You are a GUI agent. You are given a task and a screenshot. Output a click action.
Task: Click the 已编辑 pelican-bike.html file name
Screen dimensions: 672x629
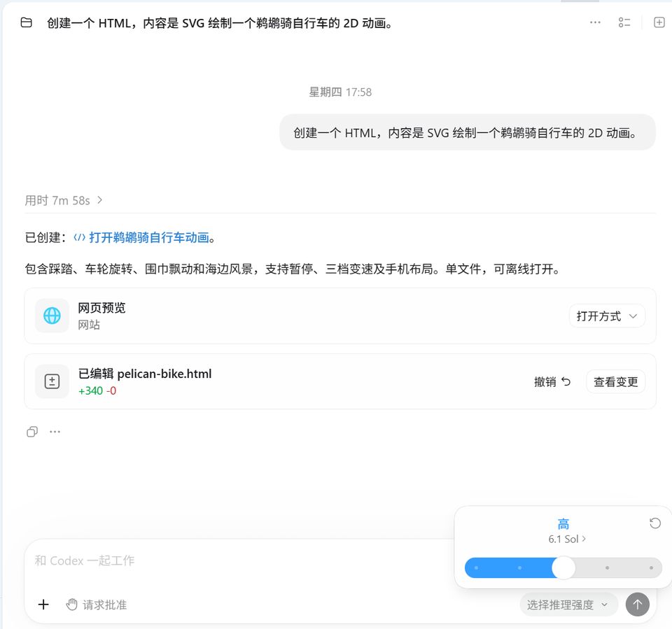pyautogui.click(x=145, y=374)
